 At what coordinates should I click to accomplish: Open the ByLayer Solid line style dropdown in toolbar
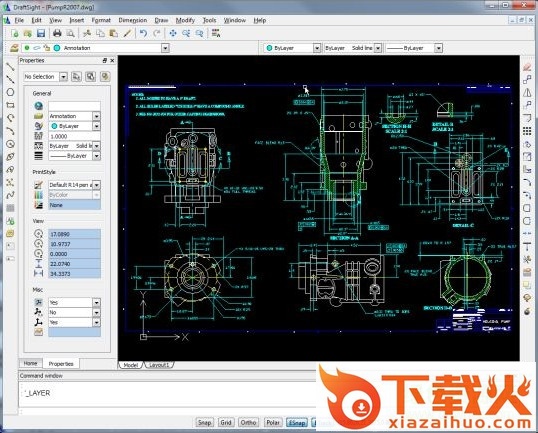[x=378, y=48]
